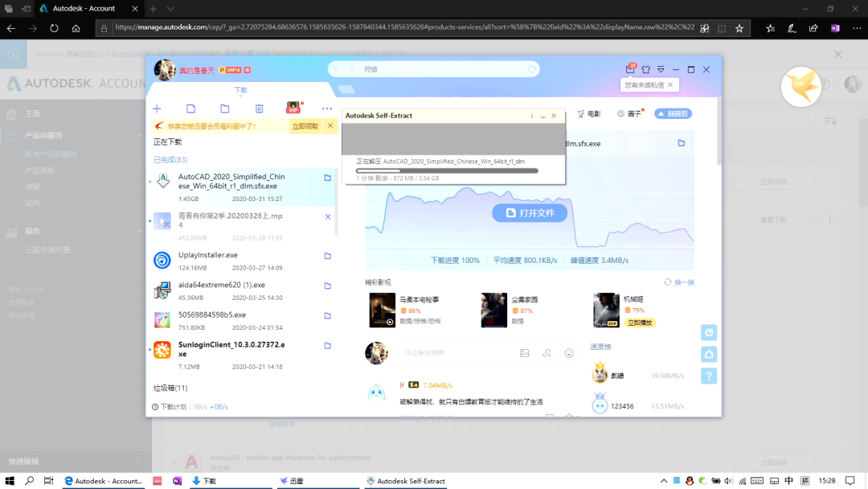Open the Xunlei main menu dropdown triangle icon
The width and height of the screenshot is (868, 489).
tap(661, 70)
